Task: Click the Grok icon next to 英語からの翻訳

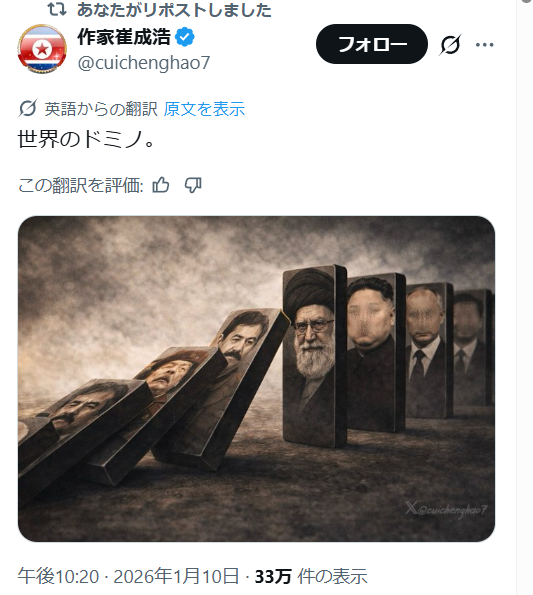Action: point(28,108)
